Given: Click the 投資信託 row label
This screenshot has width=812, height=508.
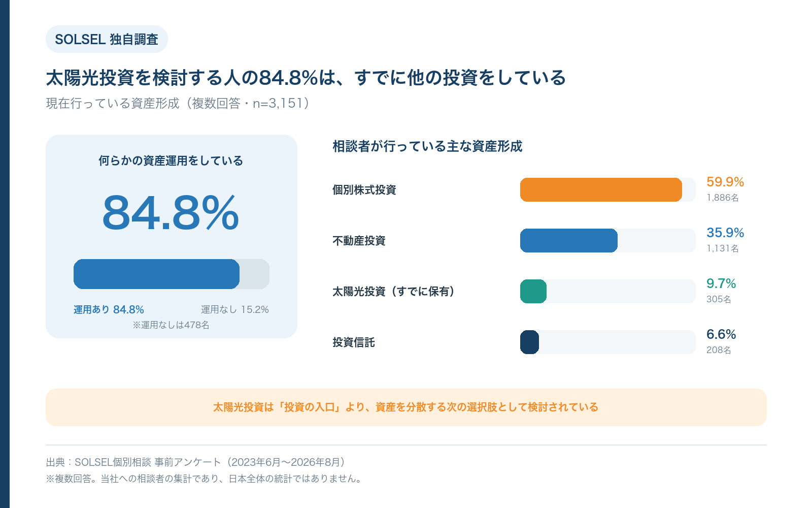Looking at the screenshot, I should [354, 342].
